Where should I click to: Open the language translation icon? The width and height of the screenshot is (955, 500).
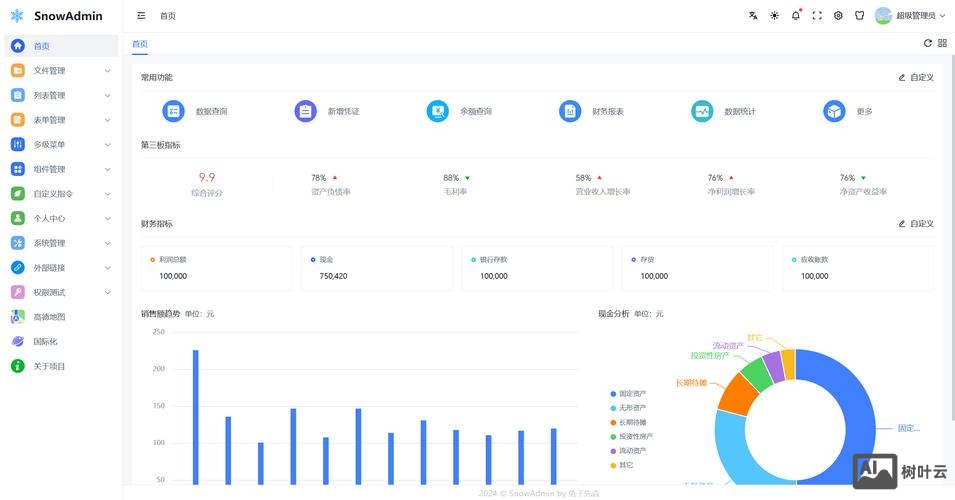pos(753,16)
